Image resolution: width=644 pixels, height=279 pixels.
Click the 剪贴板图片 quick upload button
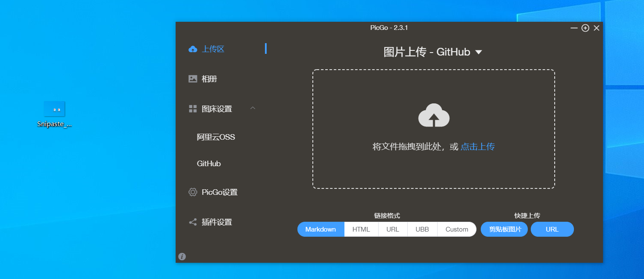pyautogui.click(x=504, y=229)
